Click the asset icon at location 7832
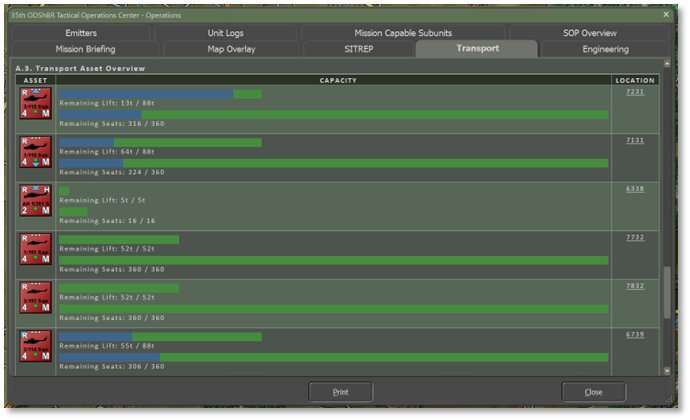690x420 pixels. pos(36,297)
